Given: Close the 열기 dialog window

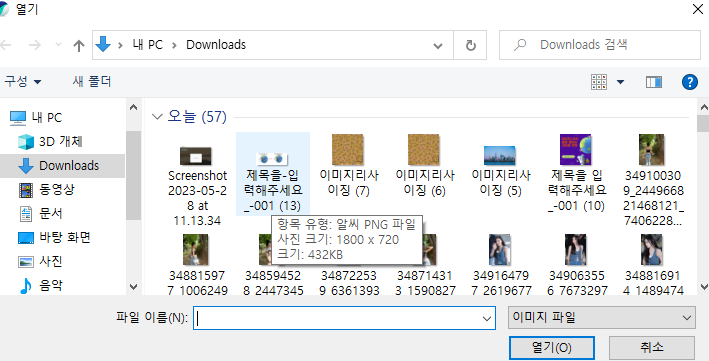Looking at the screenshot, I should [698, 10].
